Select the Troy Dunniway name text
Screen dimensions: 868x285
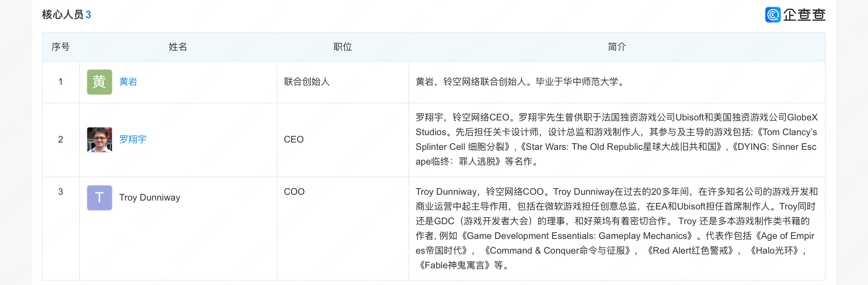tap(150, 197)
